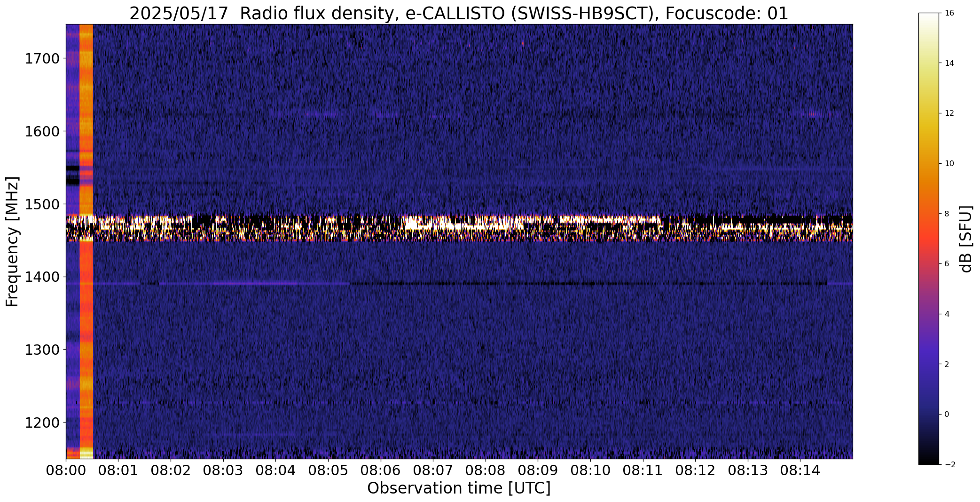This screenshot has width=980, height=502.
Task: Click the colorbar tick label 0
Action: point(947,414)
